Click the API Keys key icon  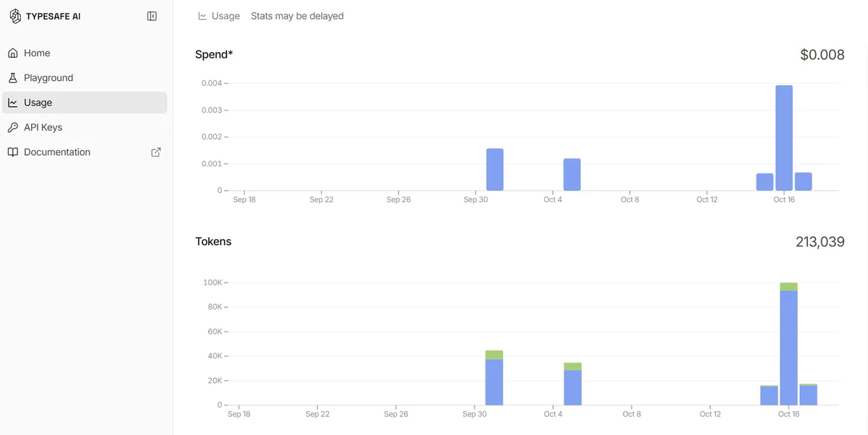[x=12, y=127]
